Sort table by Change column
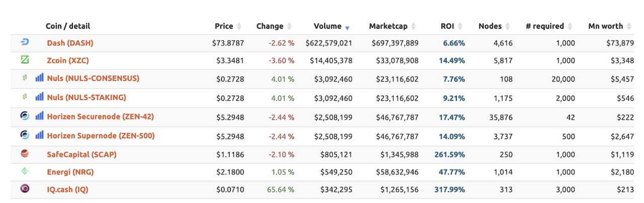Screen dimensions: 644x203 pos(274,26)
